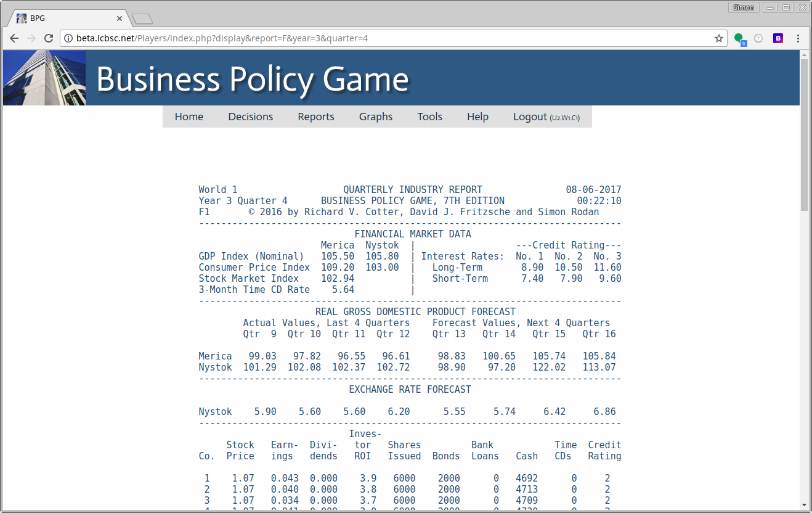Open the Simon profile switcher
This screenshot has height=513, width=812.
point(743,7)
